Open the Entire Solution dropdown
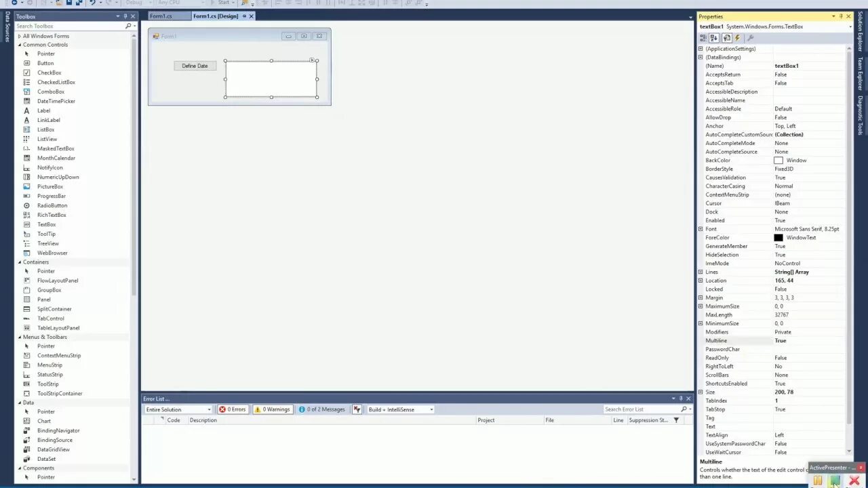 178,409
